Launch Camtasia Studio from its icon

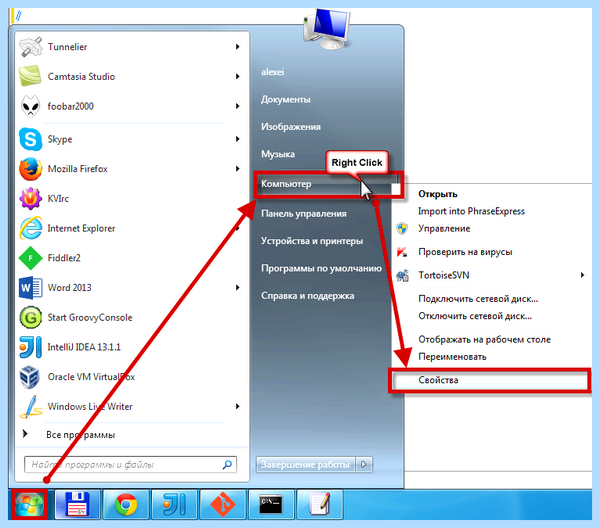30,76
